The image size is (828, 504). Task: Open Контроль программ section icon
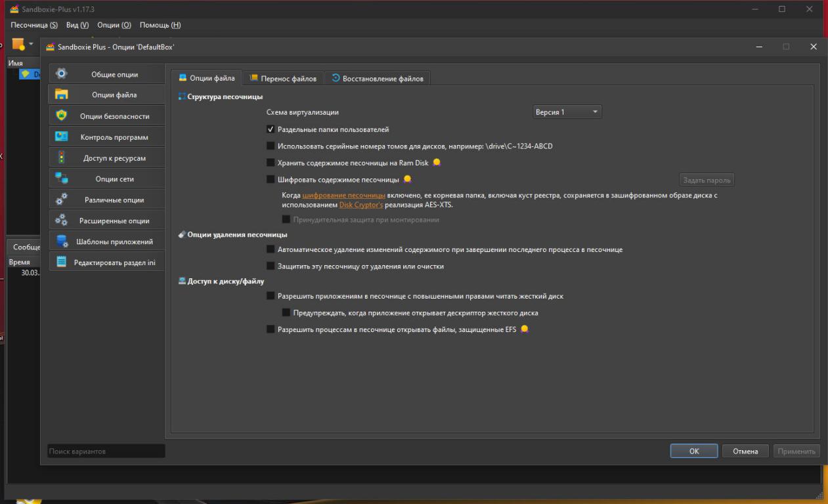62,137
